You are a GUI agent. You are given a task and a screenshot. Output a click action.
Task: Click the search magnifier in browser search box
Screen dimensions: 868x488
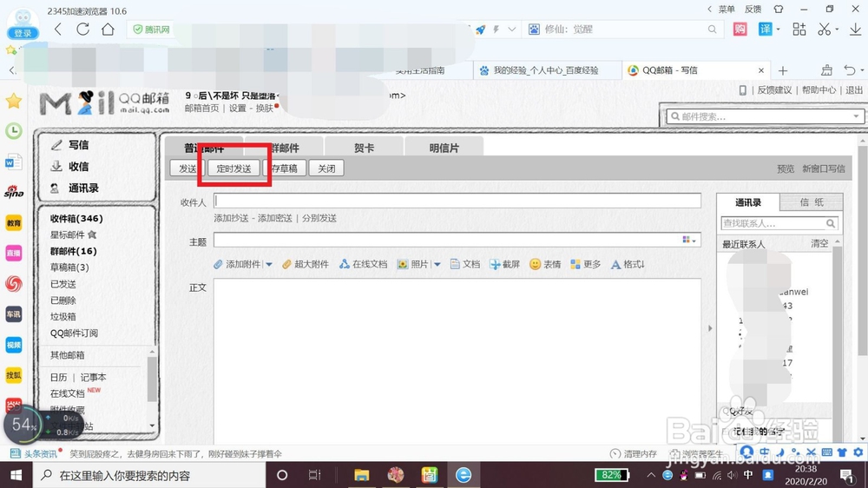[x=712, y=30]
